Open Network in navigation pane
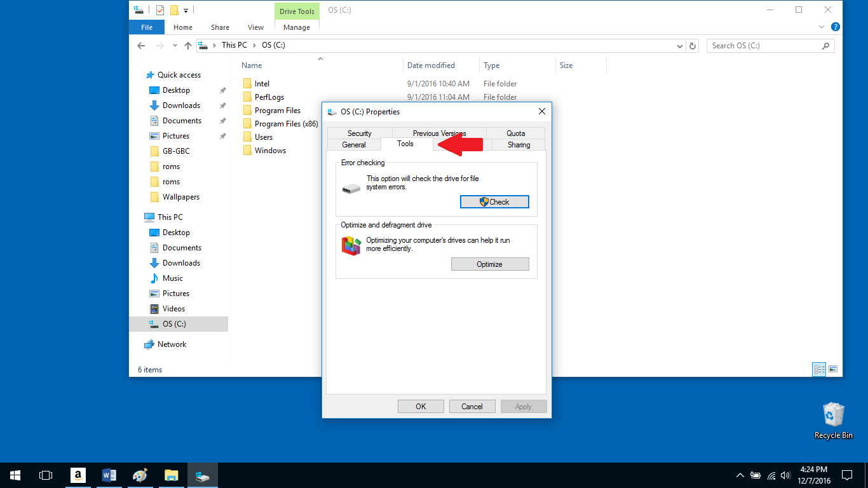868x488 pixels. point(172,344)
